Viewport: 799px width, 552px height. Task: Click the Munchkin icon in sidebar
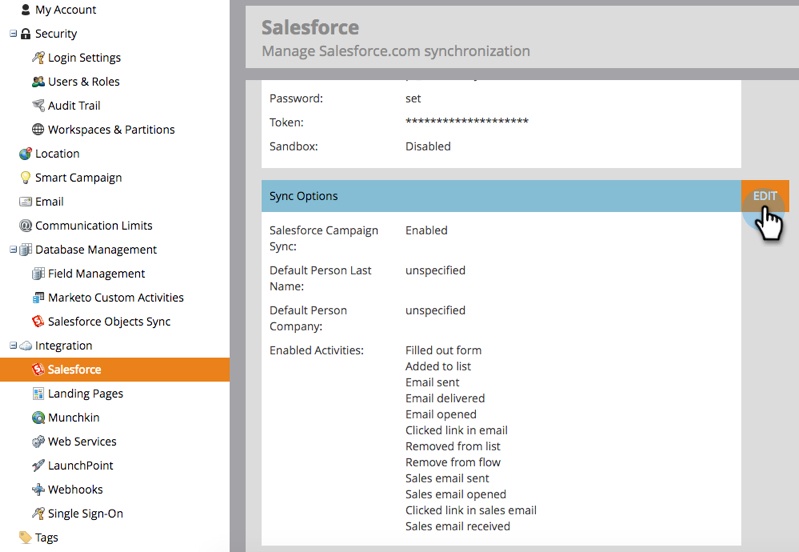38,417
